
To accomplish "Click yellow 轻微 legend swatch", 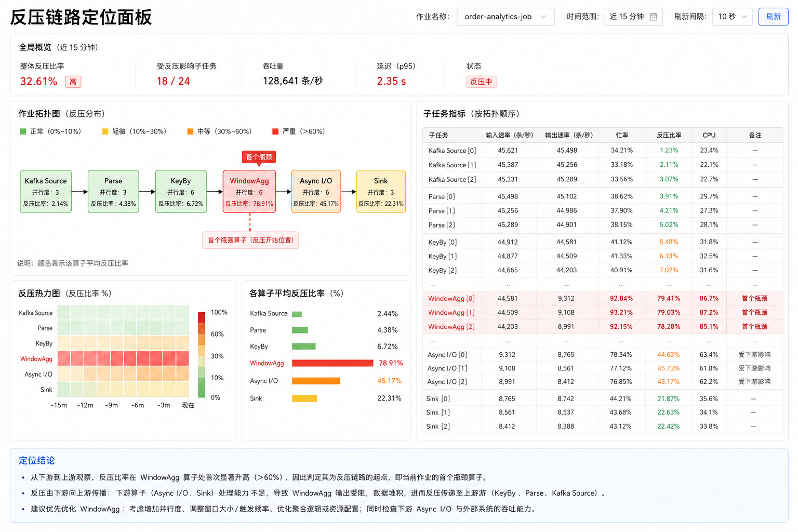I will coord(105,131).
